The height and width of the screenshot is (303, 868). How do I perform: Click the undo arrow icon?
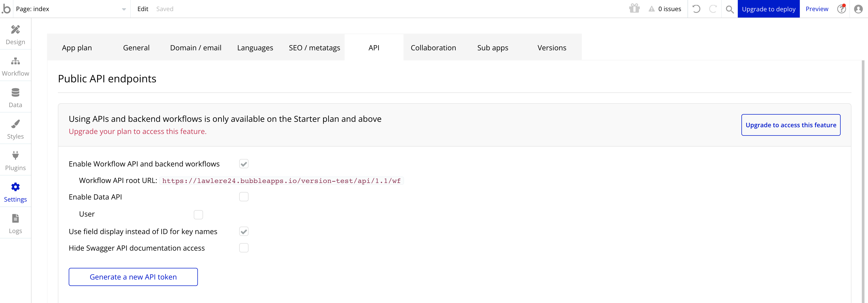[x=696, y=9]
